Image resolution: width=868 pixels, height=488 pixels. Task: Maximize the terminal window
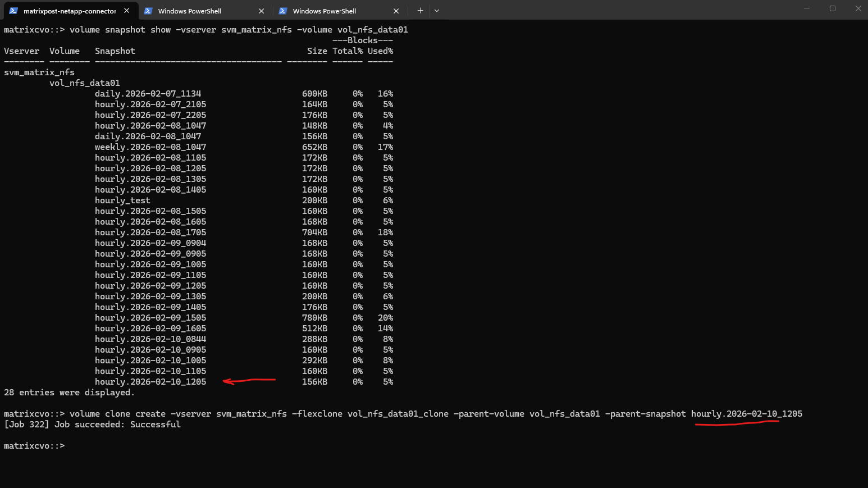(833, 8)
